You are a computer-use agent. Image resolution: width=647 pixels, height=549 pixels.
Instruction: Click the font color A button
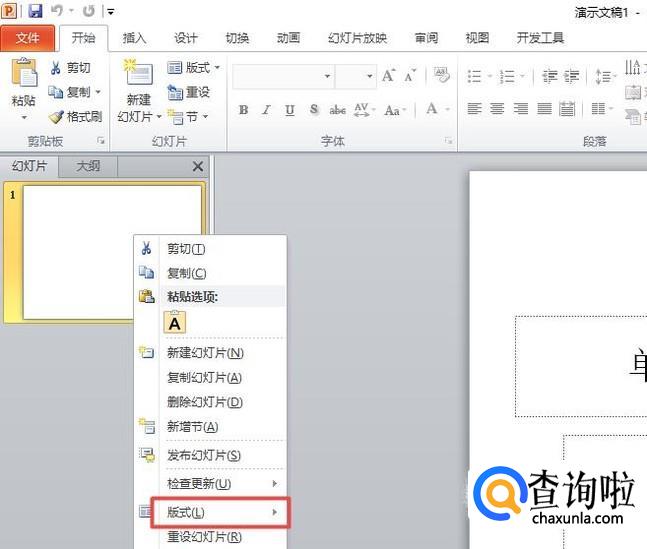(x=432, y=109)
